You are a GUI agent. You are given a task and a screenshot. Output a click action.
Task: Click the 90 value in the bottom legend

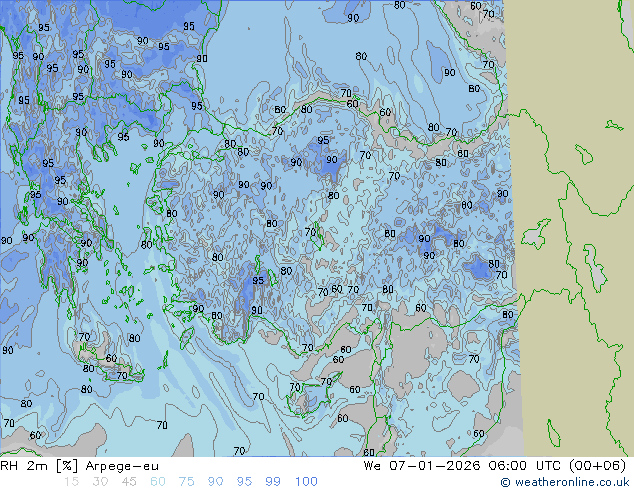click(216, 482)
